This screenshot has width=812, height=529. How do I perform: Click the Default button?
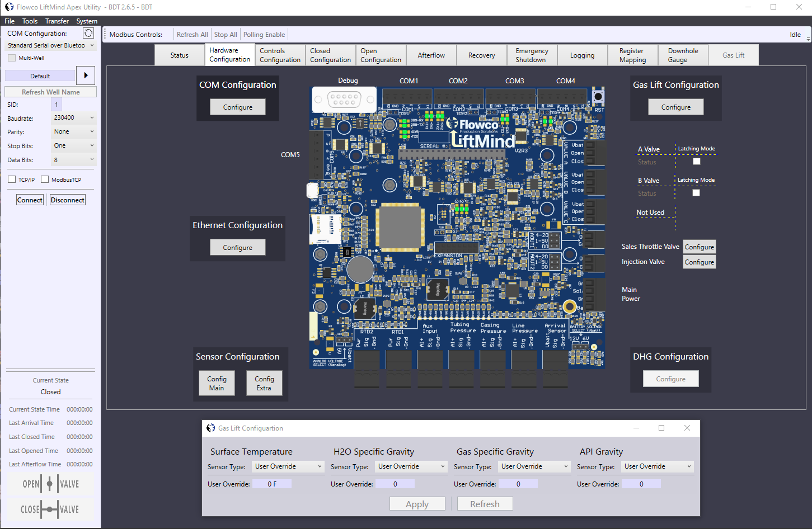(x=40, y=76)
